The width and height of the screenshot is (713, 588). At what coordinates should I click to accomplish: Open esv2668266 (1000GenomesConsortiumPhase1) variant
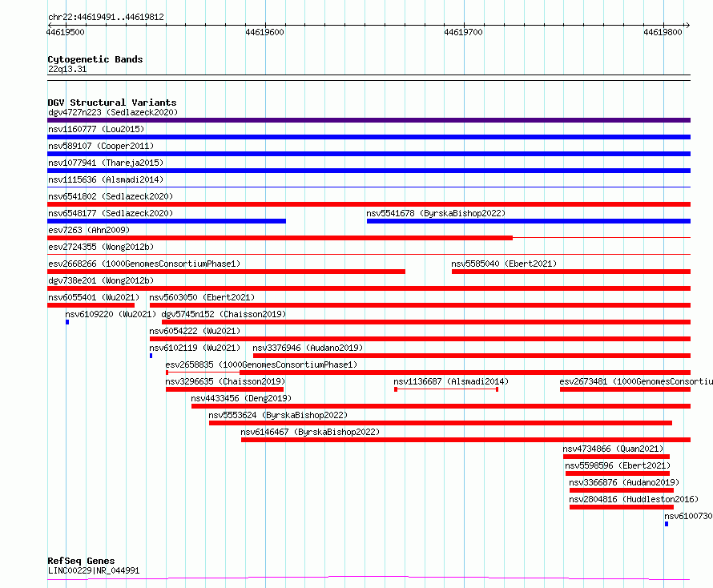[x=144, y=264]
